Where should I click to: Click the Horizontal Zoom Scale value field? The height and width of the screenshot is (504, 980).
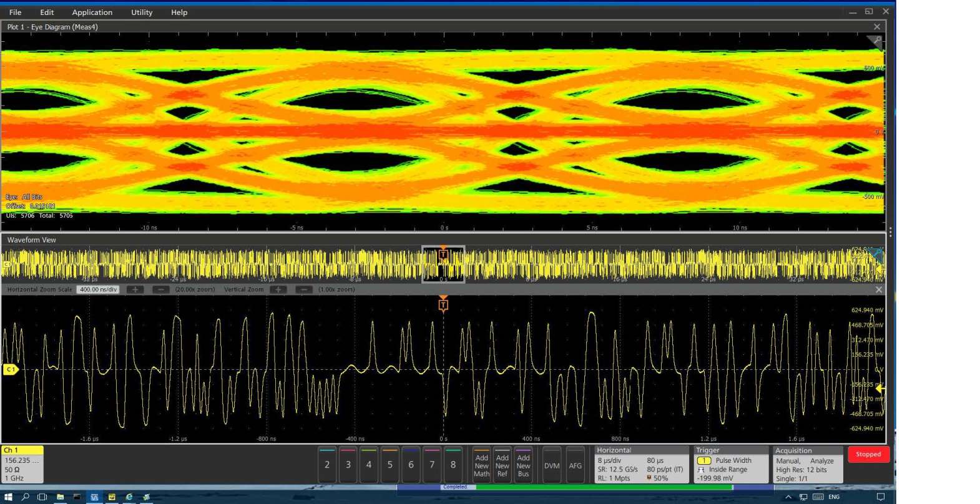tap(98, 289)
